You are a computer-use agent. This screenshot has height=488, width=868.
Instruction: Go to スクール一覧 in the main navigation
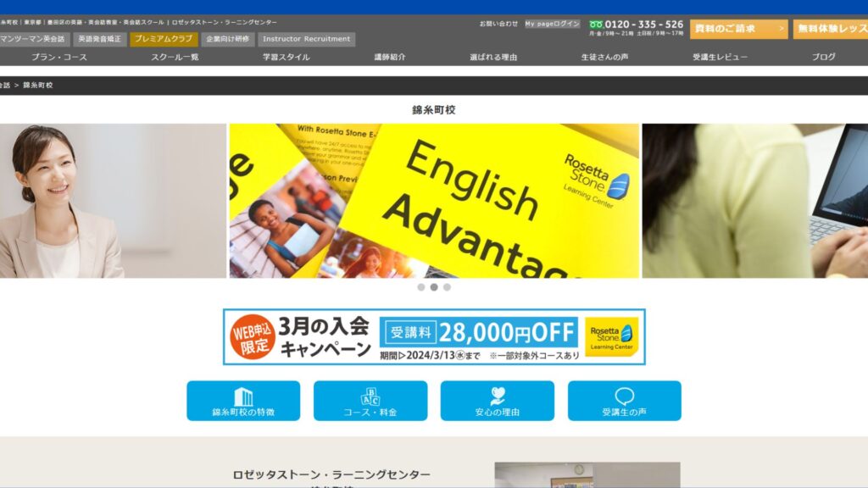pos(175,57)
